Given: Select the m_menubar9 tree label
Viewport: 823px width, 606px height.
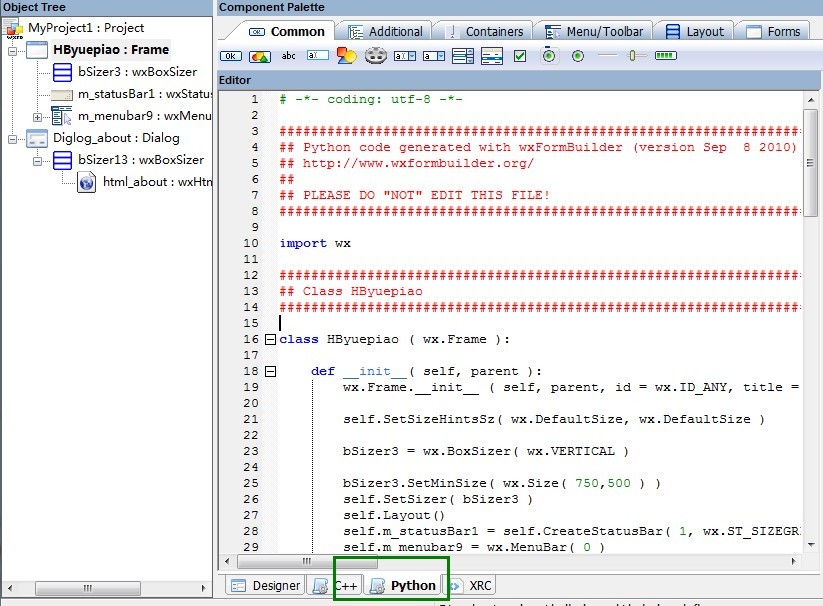Looking at the screenshot, I should (x=145, y=116).
